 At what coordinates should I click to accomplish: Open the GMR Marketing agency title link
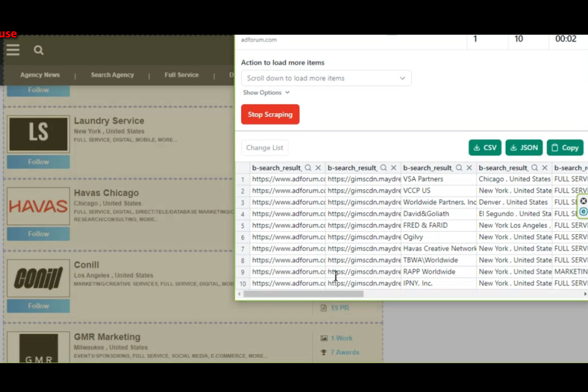(107, 337)
